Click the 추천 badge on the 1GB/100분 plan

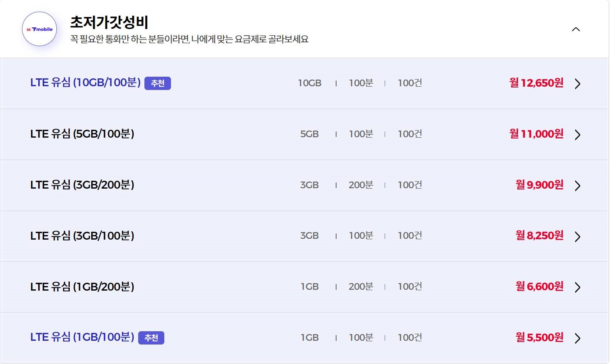click(x=151, y=338)
